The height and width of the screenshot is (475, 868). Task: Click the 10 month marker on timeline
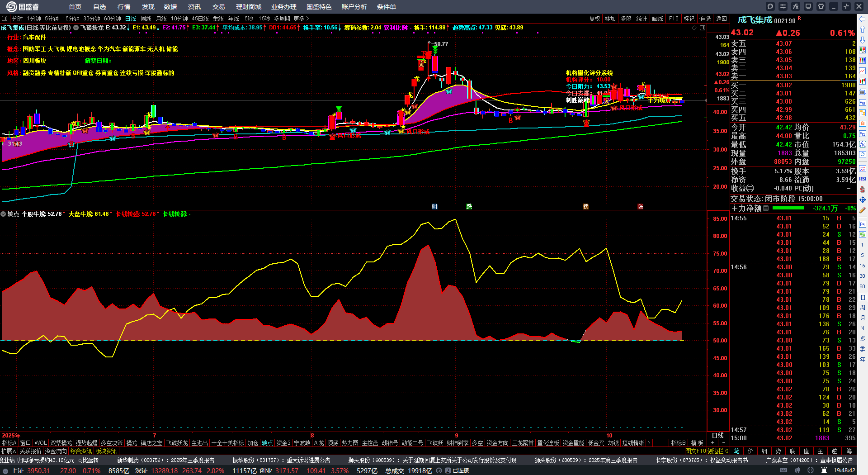coord(609,436)
